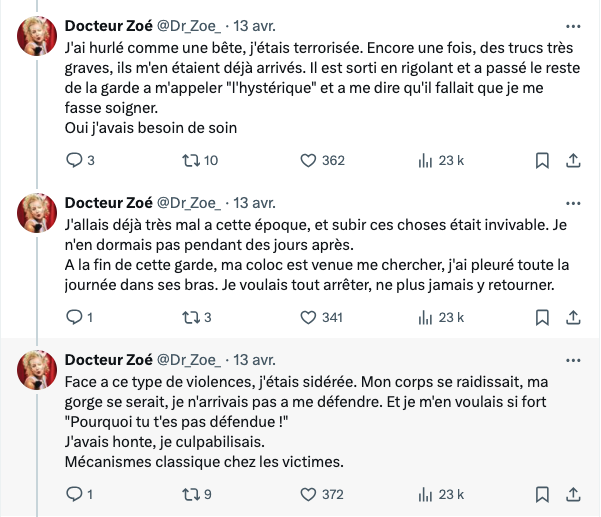The width and height of the screenshot is (601, 517).
Task: Share the first tweet
Action: click(x=574, y=160)
